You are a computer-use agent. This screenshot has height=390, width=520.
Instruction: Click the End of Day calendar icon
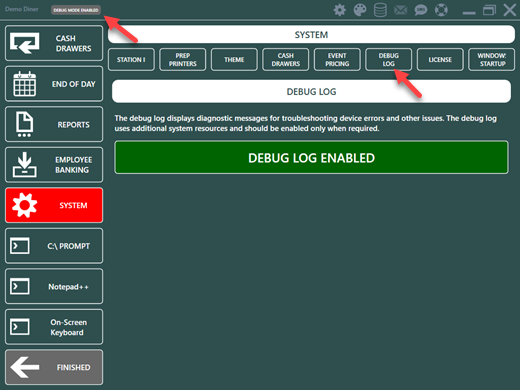(x=24, y=84)
